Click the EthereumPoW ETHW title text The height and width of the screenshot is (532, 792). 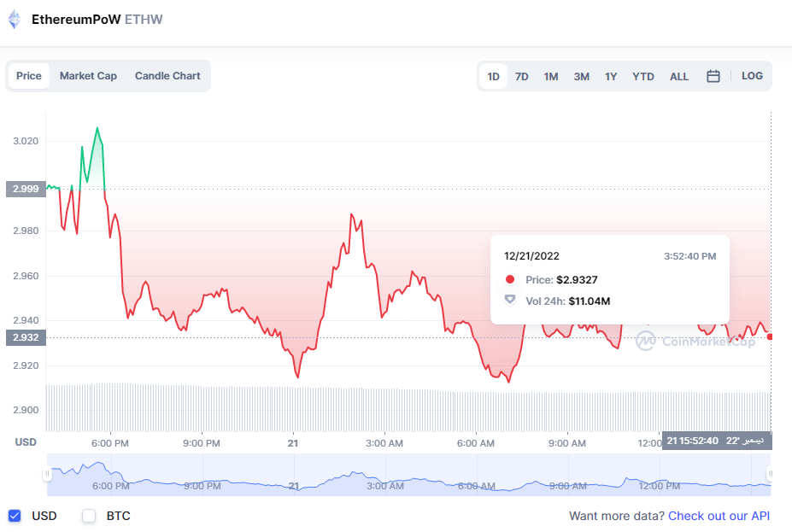97,19
